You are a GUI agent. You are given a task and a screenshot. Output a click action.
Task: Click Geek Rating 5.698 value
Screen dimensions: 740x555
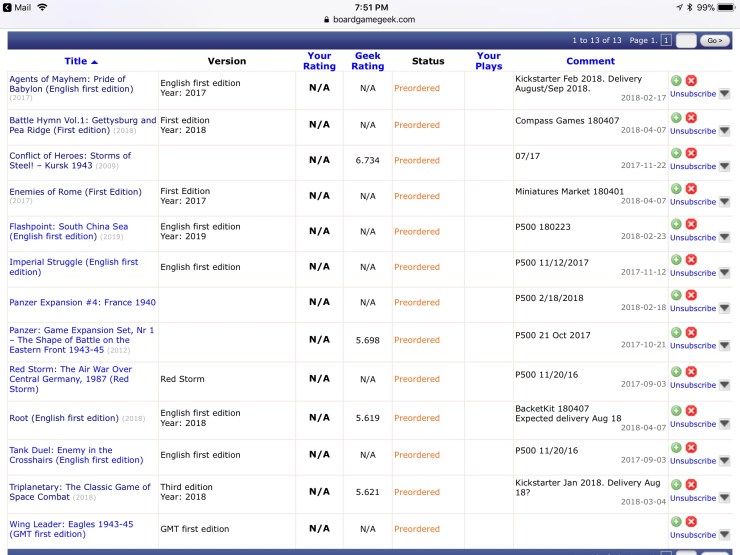pos(368,340)
